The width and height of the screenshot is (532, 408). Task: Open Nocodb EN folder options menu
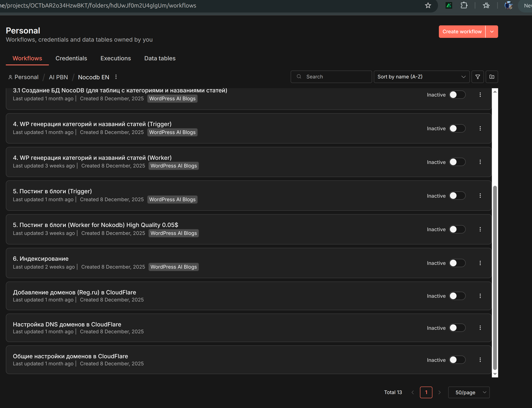click(116, 77)
